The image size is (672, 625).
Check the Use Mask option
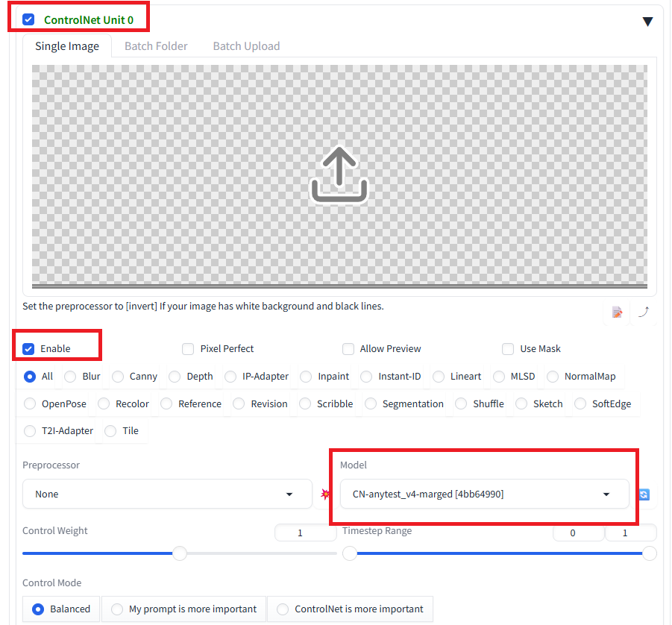pos(508,348)
